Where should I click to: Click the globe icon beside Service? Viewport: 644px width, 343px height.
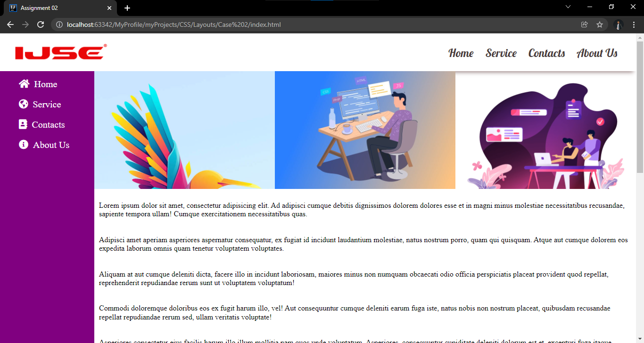(x=24, y=104)
